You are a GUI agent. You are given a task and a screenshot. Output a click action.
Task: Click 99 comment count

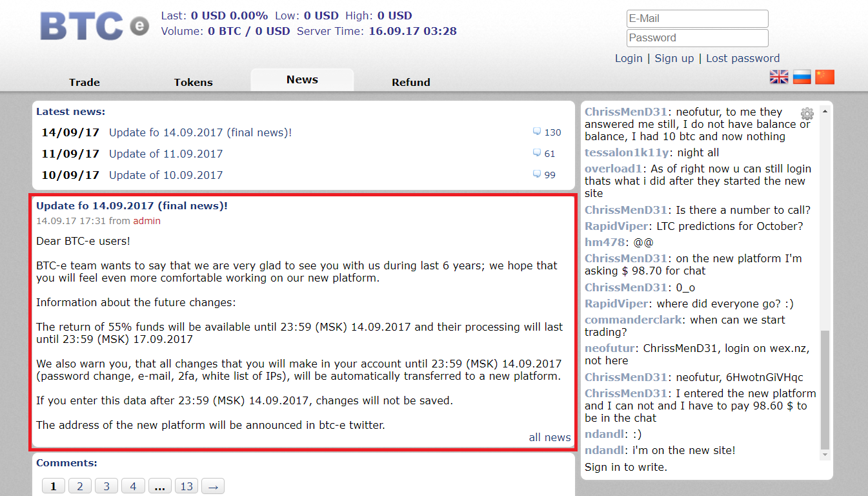coord(550,175)
